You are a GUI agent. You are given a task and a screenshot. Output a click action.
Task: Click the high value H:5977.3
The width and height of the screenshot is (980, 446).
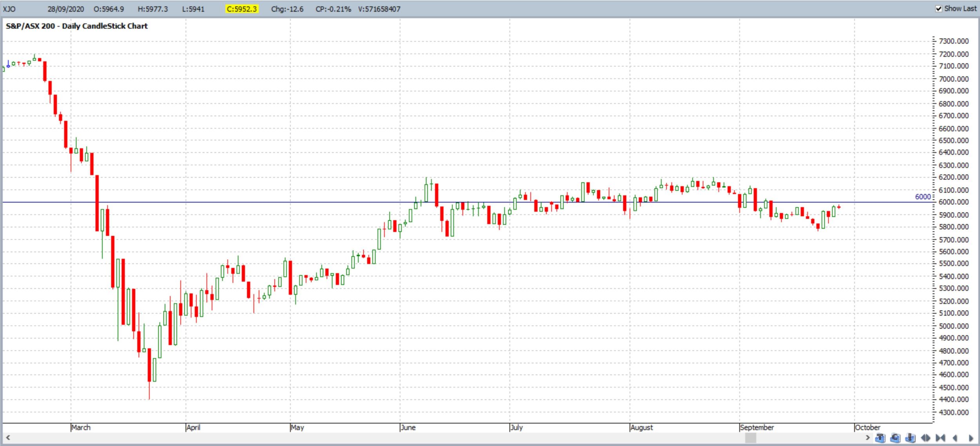[152, 9]
